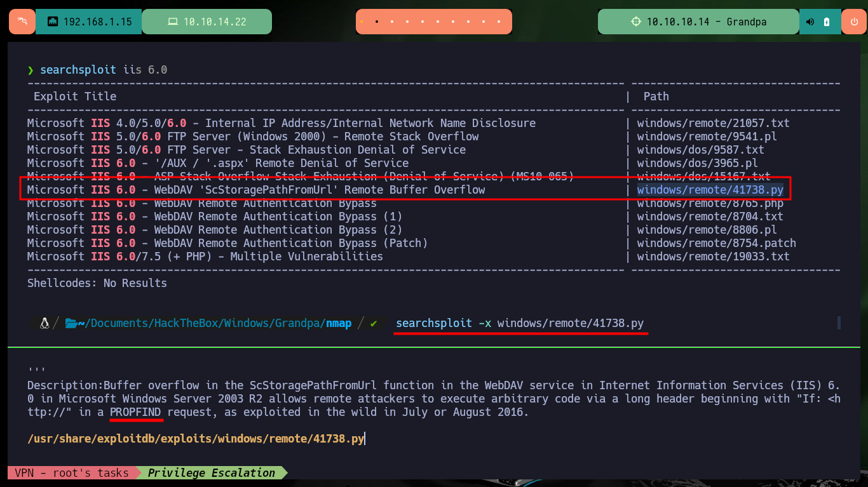868x487 pixels.
Task: Click the battery status icon
Action: 827,22
